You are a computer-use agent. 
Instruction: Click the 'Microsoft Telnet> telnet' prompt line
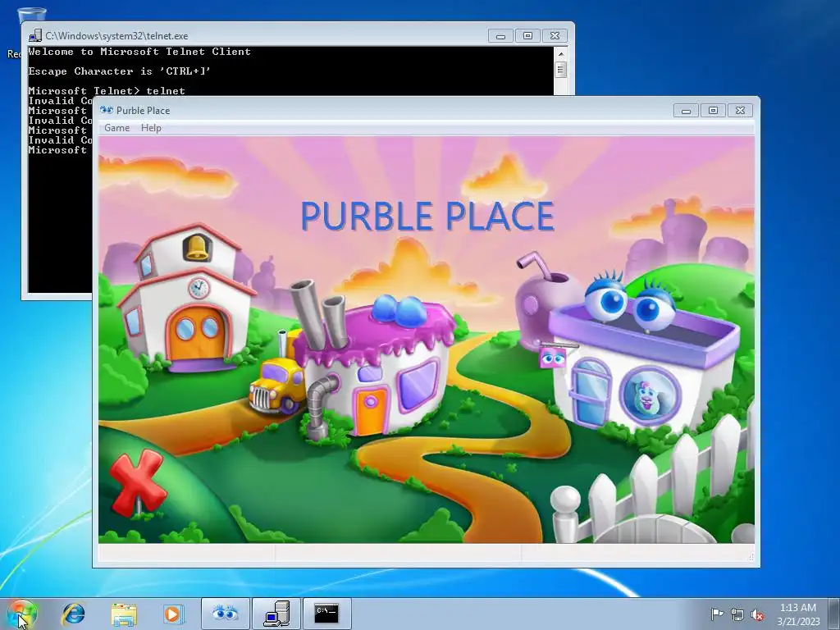(x=107, y=90)
